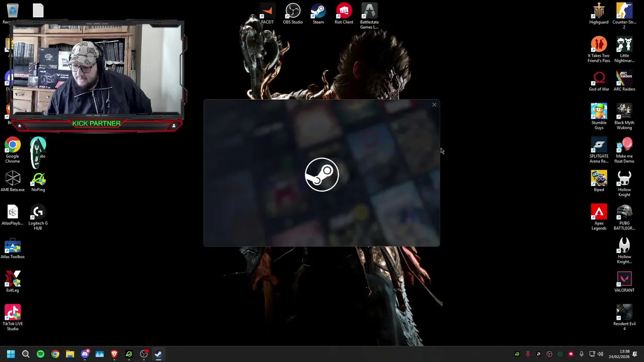This screenshot has width=644, height=362.
Task: Select the AtlasPlayb... file icon
Action: 13,215
